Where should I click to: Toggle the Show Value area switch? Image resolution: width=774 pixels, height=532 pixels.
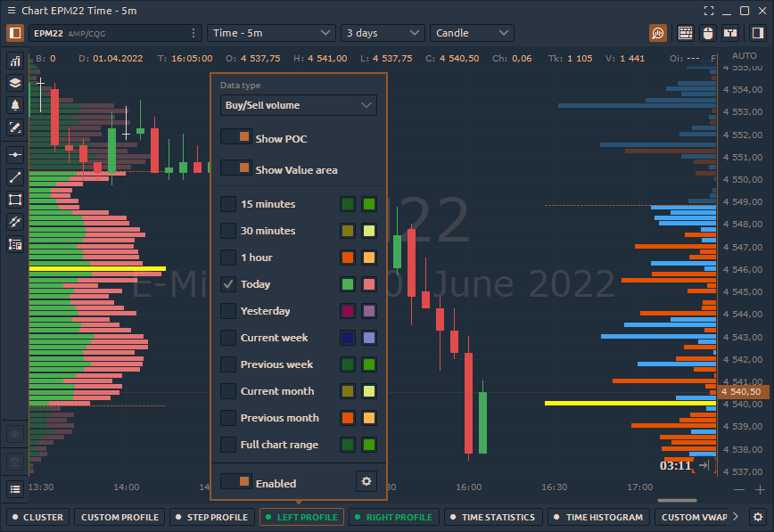point(236,168)
